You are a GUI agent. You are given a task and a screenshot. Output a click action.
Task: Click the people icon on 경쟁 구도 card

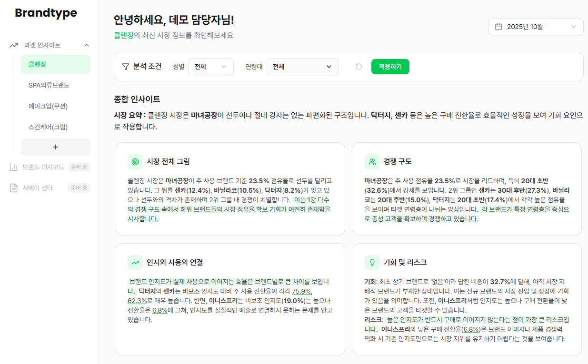(x=372, y=162)
